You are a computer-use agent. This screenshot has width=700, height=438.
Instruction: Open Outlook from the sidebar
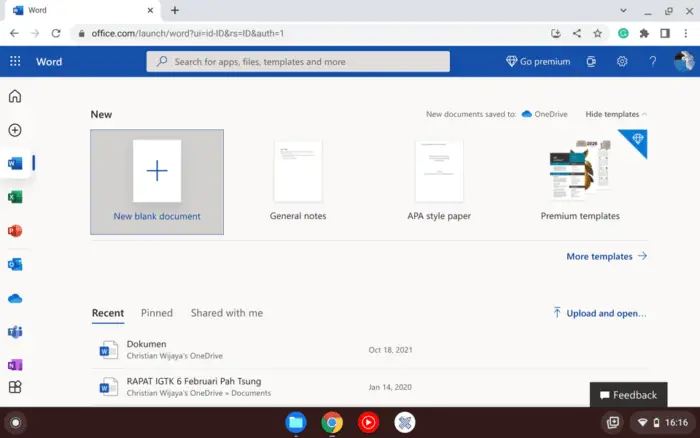[15, 264]
